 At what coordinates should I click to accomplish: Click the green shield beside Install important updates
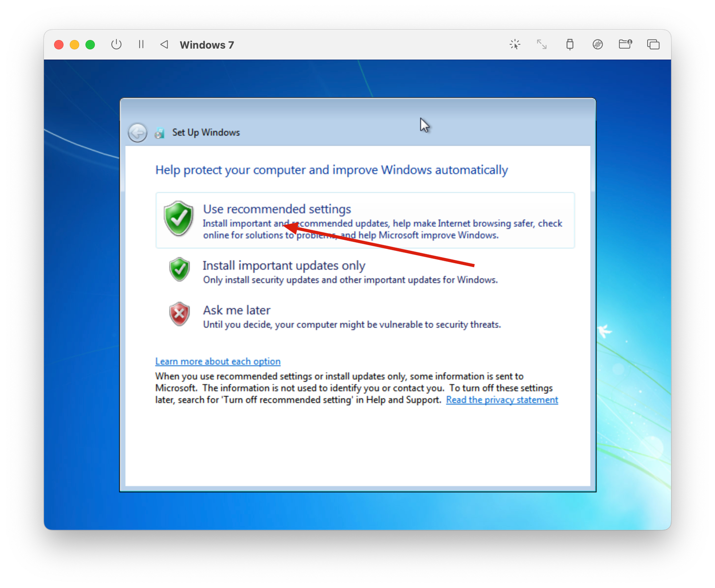pos(179,269)
